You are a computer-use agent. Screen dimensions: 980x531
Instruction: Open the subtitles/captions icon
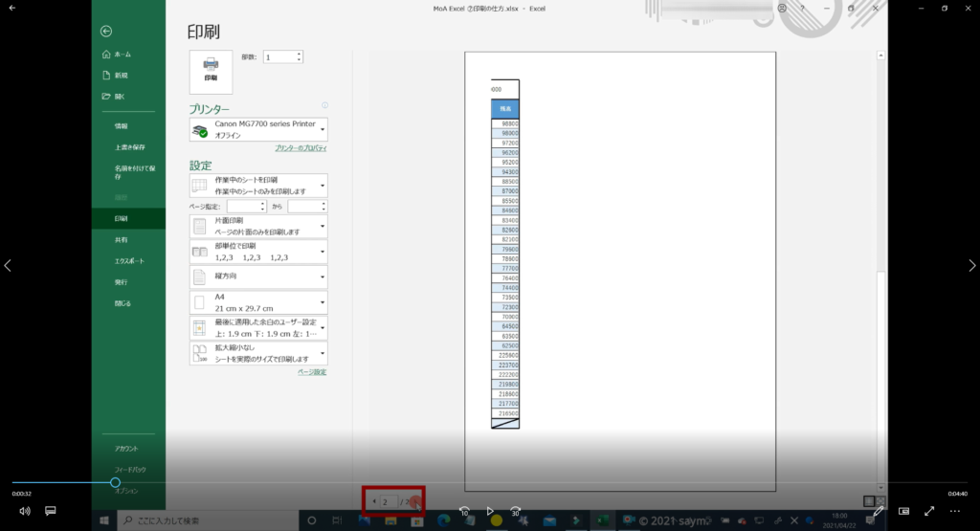point(51,512)
